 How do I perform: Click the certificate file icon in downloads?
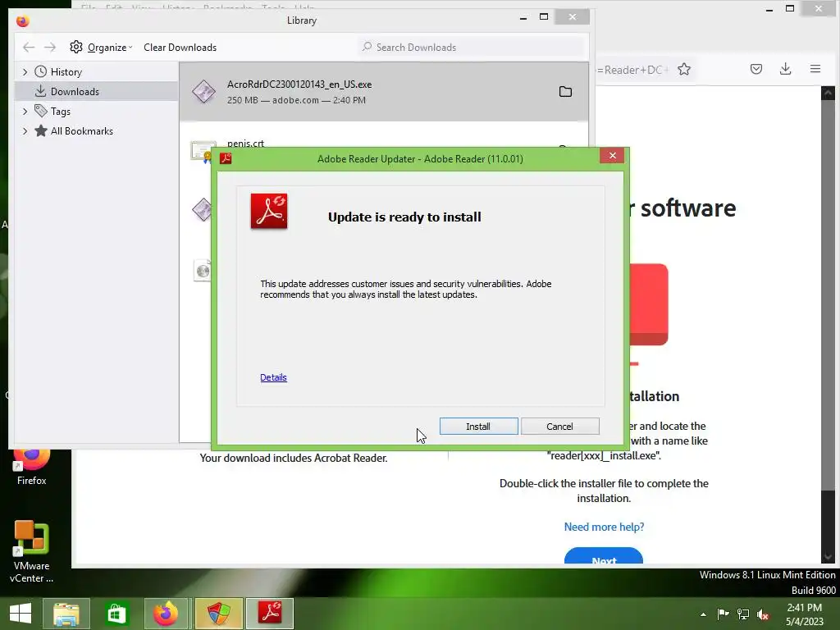point(203,151)
